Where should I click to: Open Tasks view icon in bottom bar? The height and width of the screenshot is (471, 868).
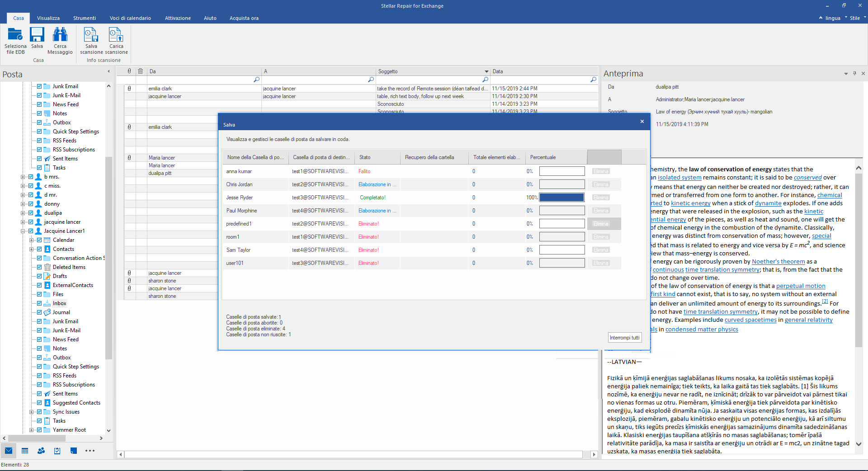tap(57, 451)
